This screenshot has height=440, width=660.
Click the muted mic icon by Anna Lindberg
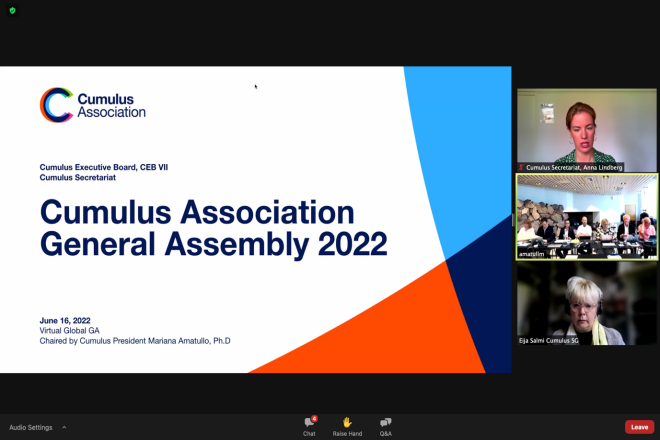pos(521,167)
